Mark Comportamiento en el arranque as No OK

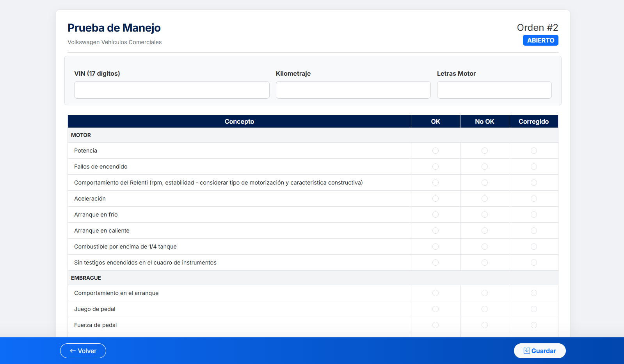(x=484, y=293)
